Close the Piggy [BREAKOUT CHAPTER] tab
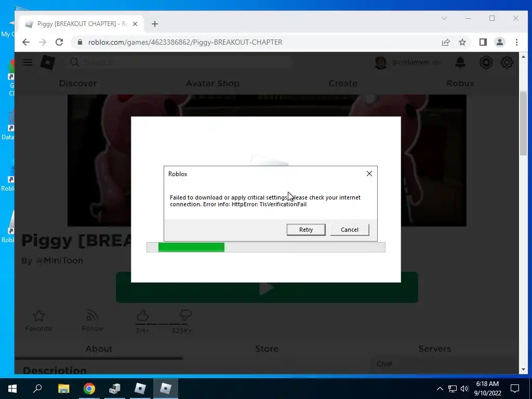The height and width of the screenshot is (399, 532). (135, 24)
